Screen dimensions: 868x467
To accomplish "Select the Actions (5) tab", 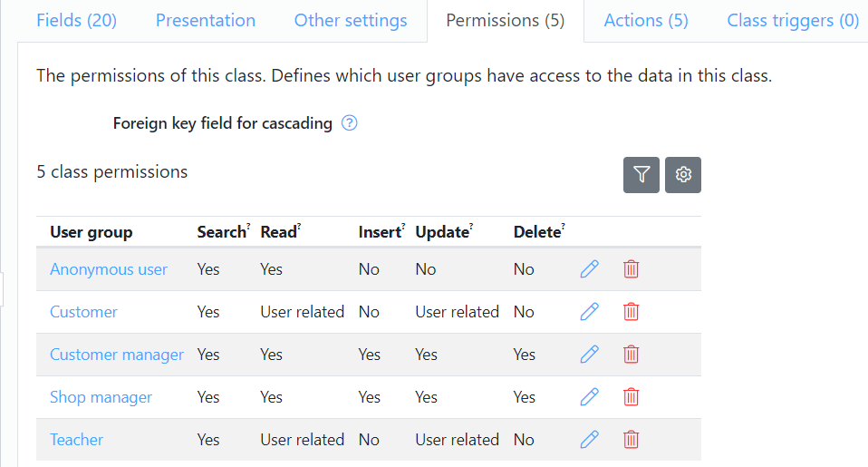I will [x=646, y=21].
